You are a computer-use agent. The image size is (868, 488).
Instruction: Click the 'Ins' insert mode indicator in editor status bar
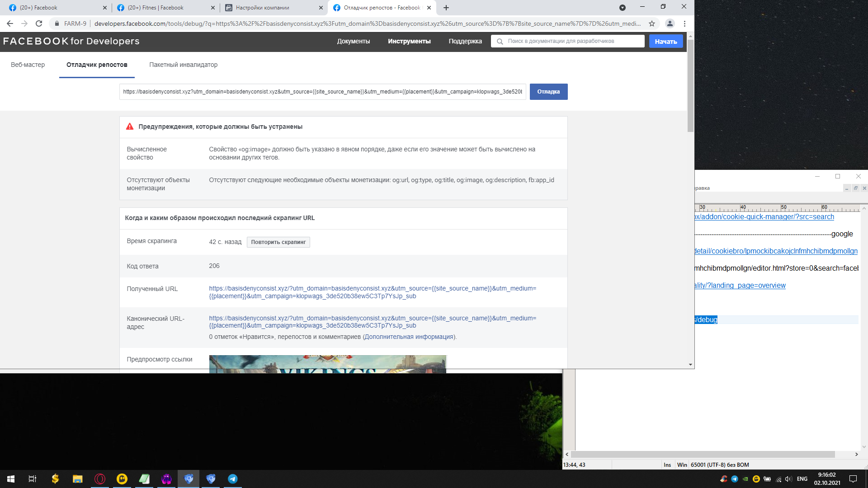click(667, 465)
